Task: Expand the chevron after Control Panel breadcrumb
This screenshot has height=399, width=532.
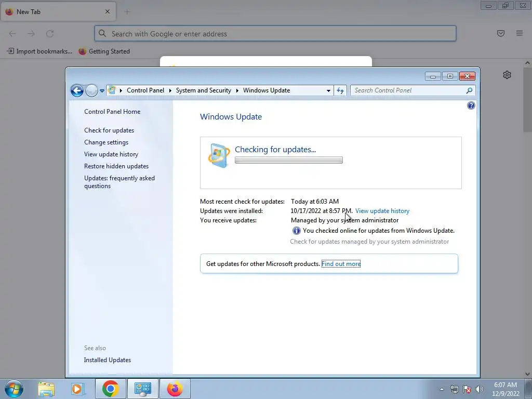Action: tap(170, 90)
